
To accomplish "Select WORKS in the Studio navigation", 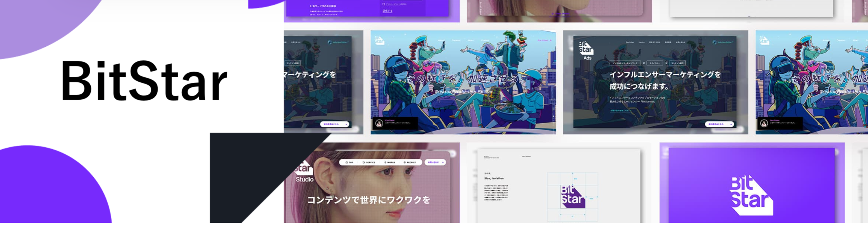I will pyautogui.click(x=389, y=162).
